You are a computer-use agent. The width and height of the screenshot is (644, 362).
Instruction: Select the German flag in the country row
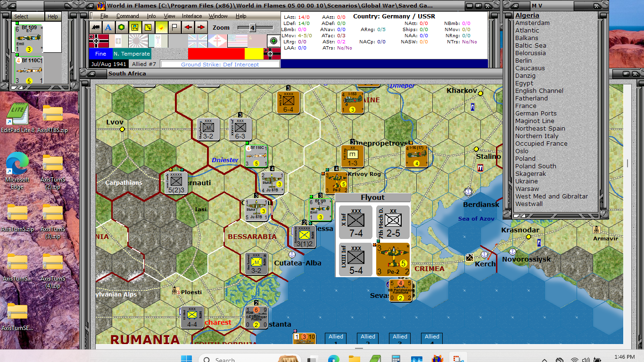pyautogui.click(x=99, y=41)
